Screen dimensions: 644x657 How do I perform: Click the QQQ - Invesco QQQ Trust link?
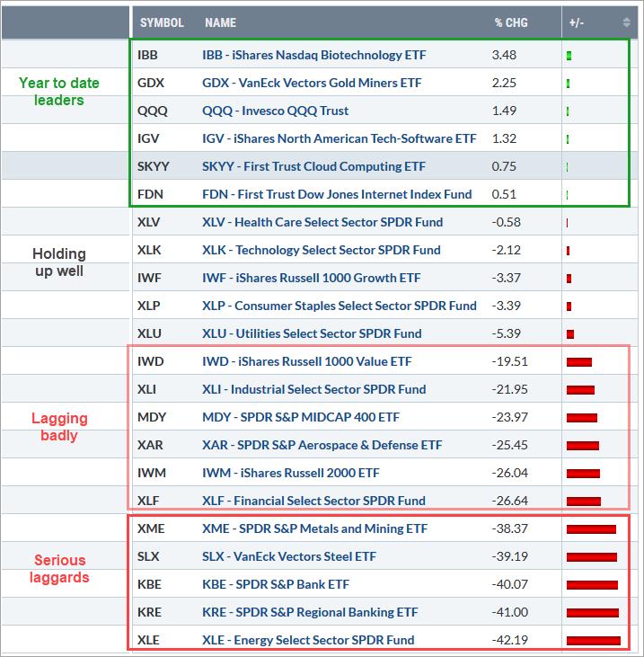tap(276, 111)
